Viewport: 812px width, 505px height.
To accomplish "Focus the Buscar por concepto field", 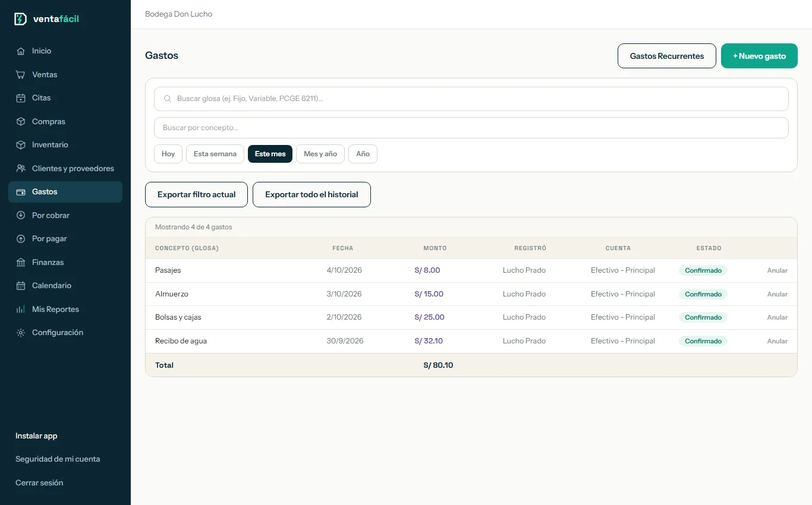I will coord(471,128).
